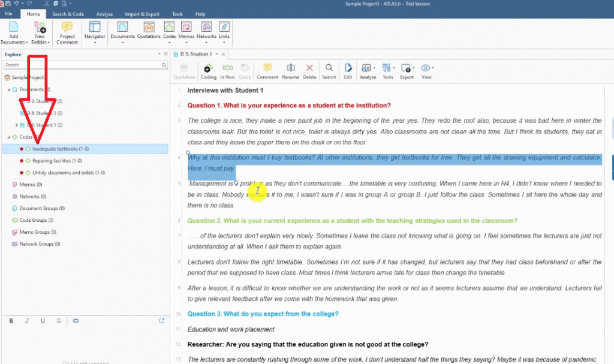The image size is (614, 364).
Task: Open the Comment tool in document toolbar
Action: [267, 71]
